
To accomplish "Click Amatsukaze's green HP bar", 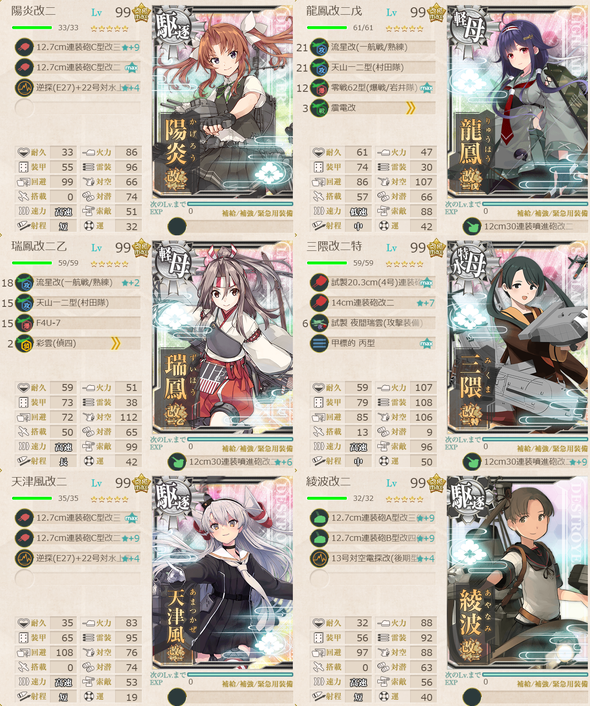I will click(32, 498).
